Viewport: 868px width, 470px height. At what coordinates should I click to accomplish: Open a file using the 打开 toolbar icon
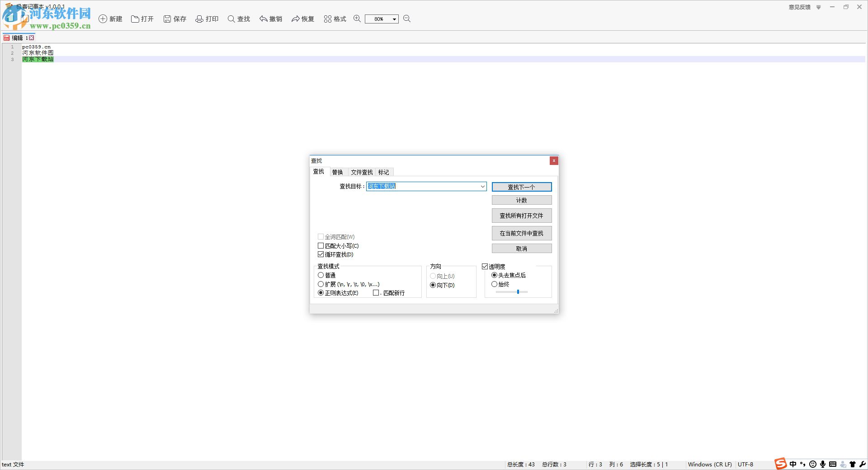coord(142,19)
